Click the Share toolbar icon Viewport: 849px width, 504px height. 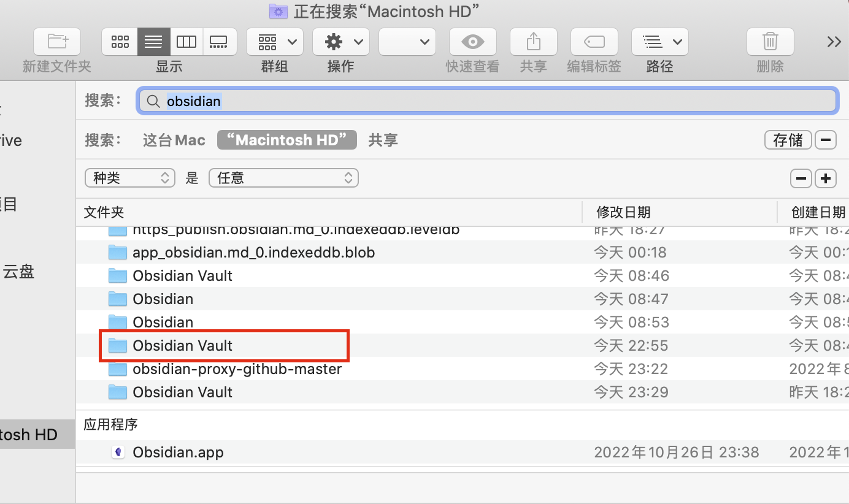tap(533, 42)
